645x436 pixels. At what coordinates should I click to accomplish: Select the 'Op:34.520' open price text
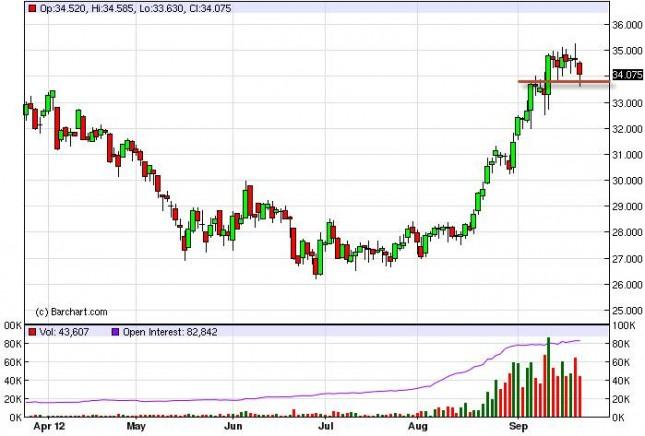click(x=63, y=8)
